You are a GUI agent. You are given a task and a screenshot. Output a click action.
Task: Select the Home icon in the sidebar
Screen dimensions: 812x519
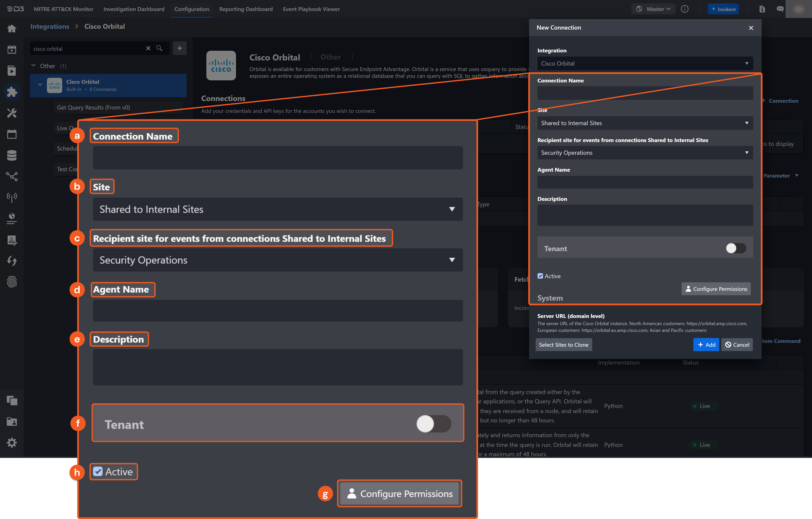12,29
